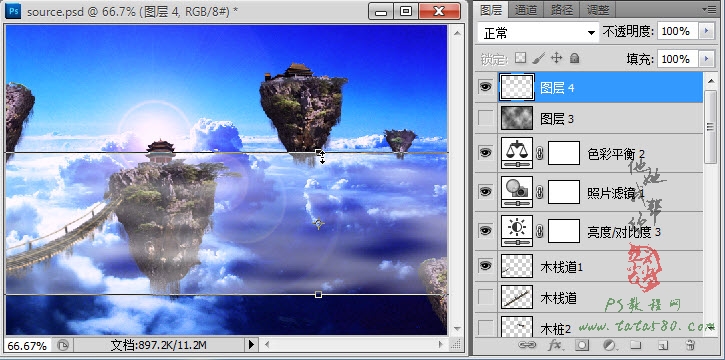Viewport: 725px width, 360px height.
Task: Select the 图层 4 thumbnail
Action: 517,87
